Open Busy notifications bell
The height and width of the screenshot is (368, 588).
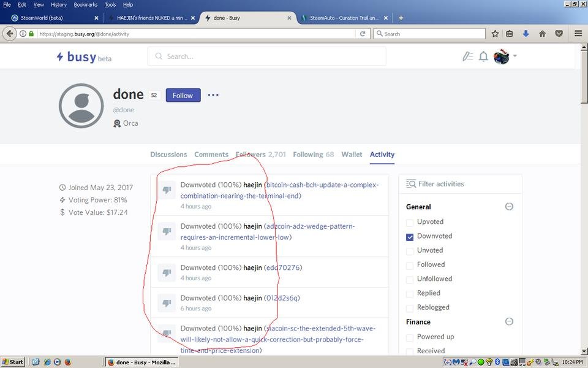tap(483, 56)
